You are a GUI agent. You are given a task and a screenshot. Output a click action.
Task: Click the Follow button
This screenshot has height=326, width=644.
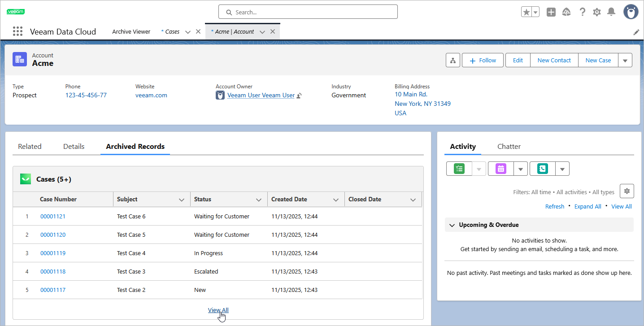483,60
